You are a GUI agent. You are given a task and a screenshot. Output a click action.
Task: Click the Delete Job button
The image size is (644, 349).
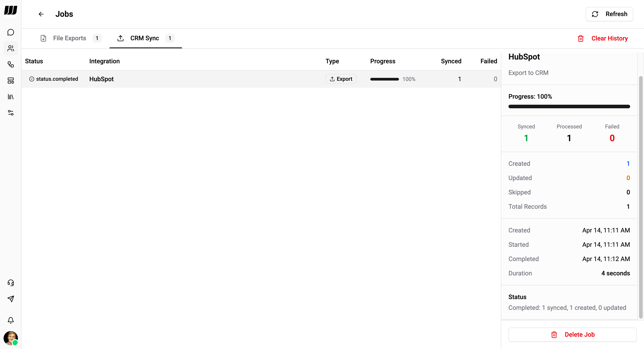[572, 334]
